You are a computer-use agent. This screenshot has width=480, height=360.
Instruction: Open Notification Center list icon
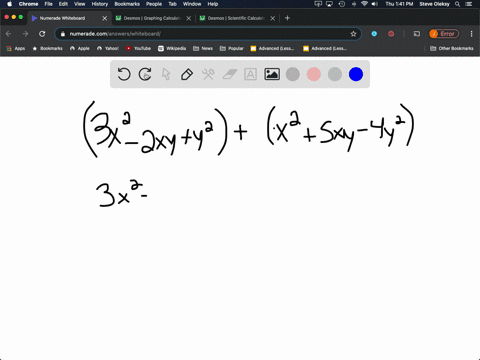(469, 4)
